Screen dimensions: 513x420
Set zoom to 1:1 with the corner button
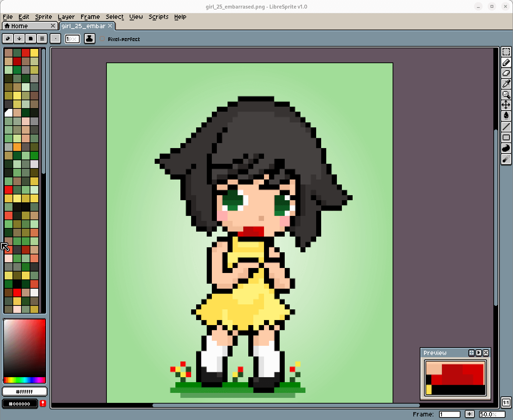[506, 403]
